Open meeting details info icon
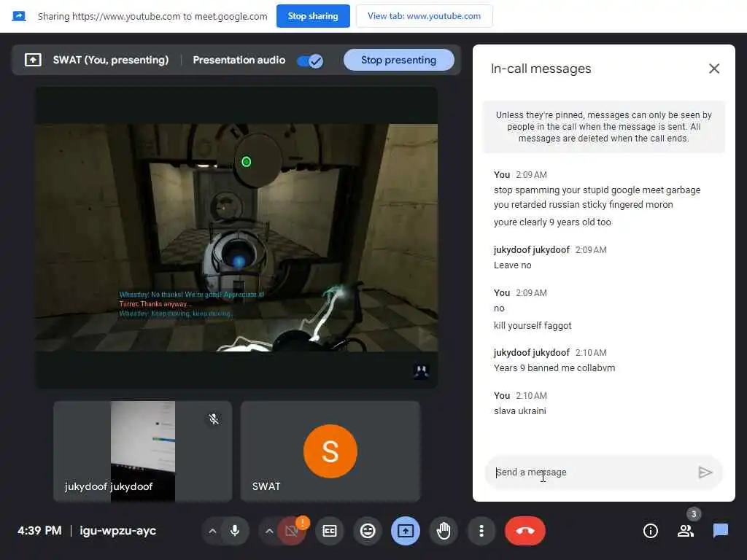The width and height of the screenshot is (747, 560). 650,531
